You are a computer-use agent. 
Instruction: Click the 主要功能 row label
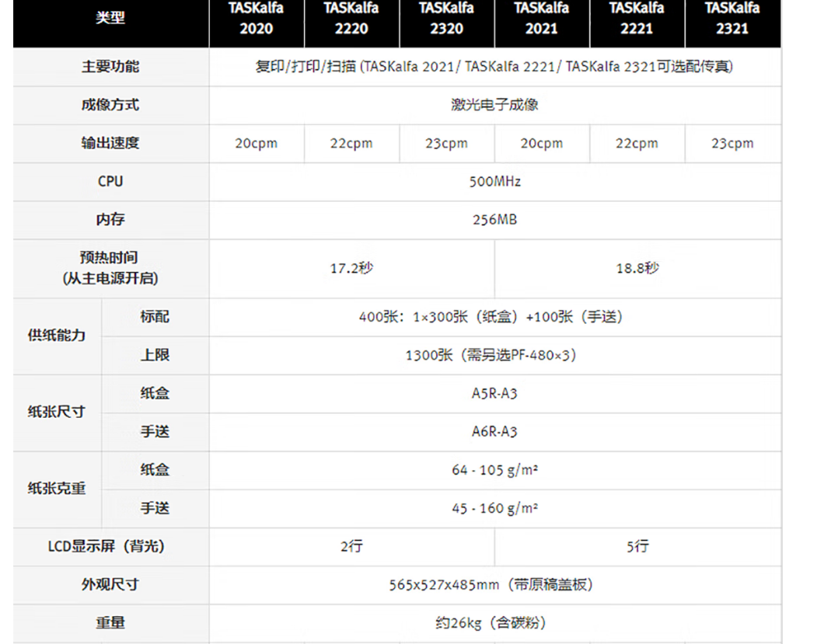click(110, 67)
